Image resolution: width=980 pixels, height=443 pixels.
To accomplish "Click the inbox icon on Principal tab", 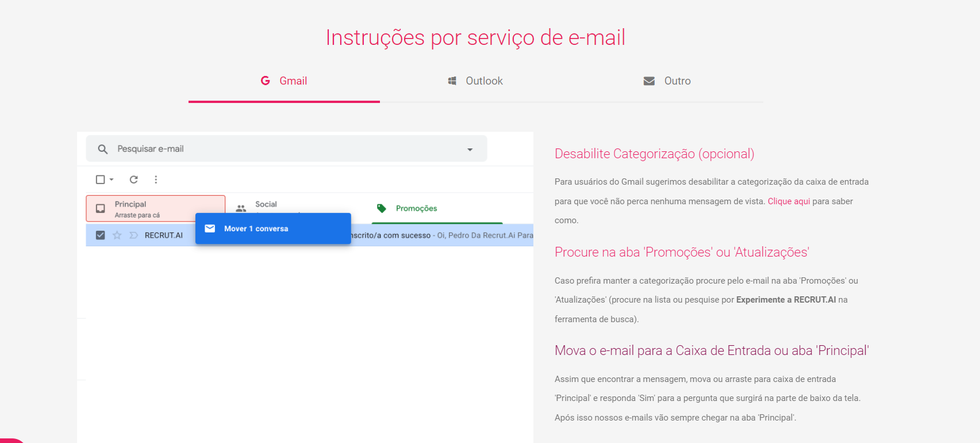I will (x=101, y=208).
